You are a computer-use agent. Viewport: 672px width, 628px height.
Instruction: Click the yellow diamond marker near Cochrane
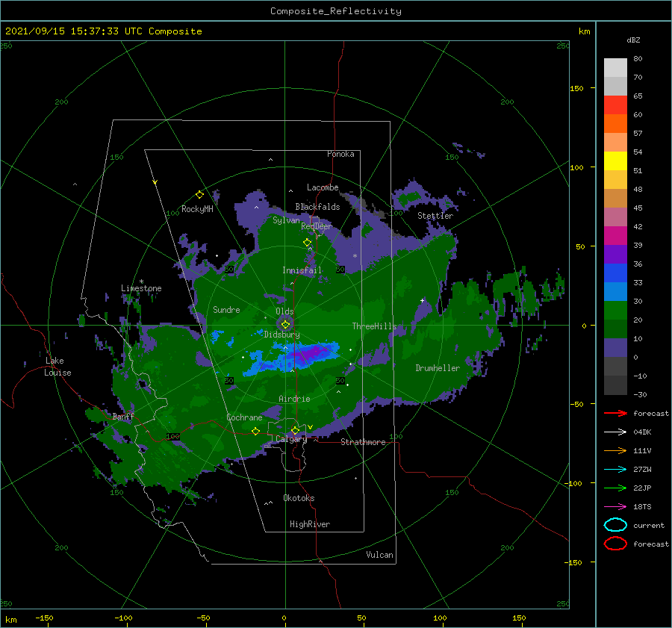point(255,431)
